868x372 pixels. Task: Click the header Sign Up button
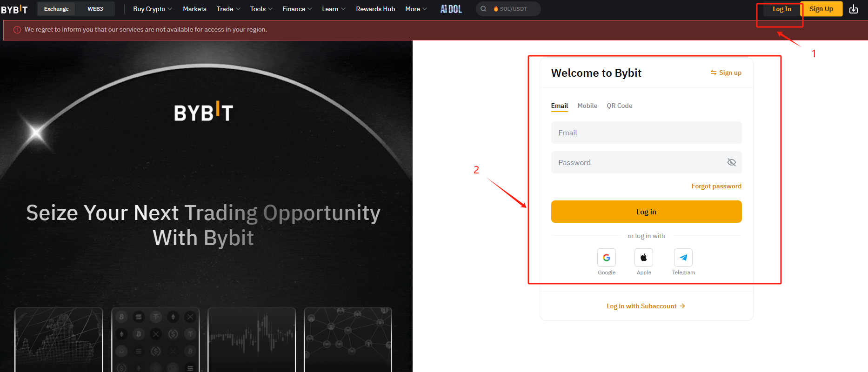[x=821, y=9]
